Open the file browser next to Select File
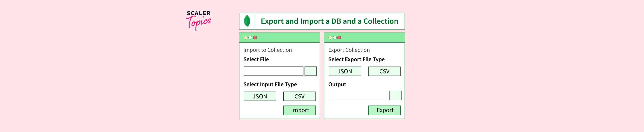This screenshot has height=132, width=644. [310, 71]
